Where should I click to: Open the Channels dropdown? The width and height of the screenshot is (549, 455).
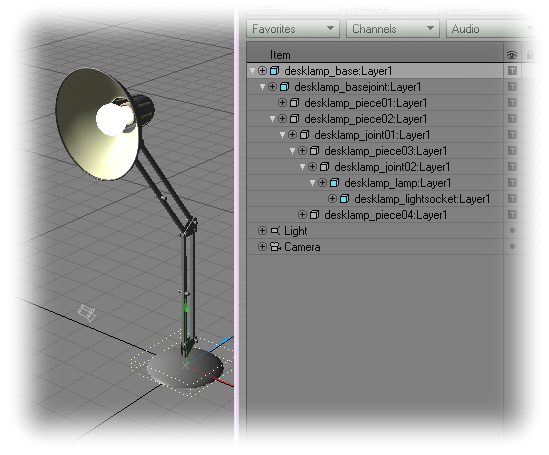pos(392,29)
